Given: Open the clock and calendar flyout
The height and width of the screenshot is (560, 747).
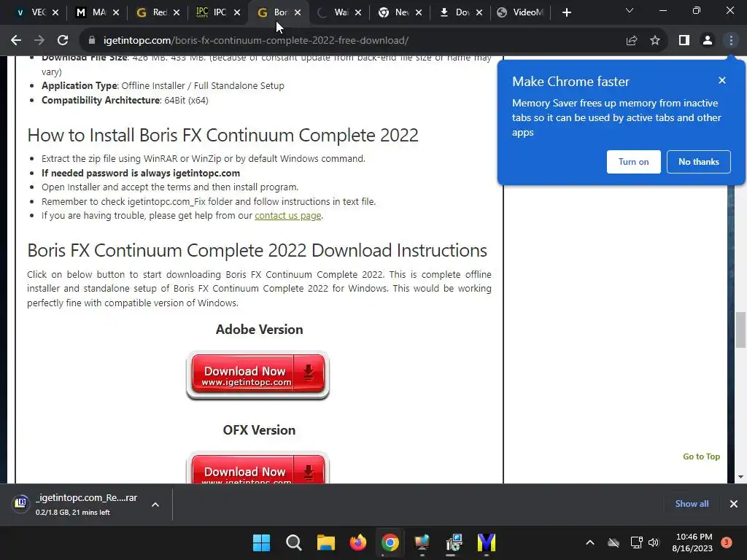Looking at the screenshot, I should coord(693,542).
